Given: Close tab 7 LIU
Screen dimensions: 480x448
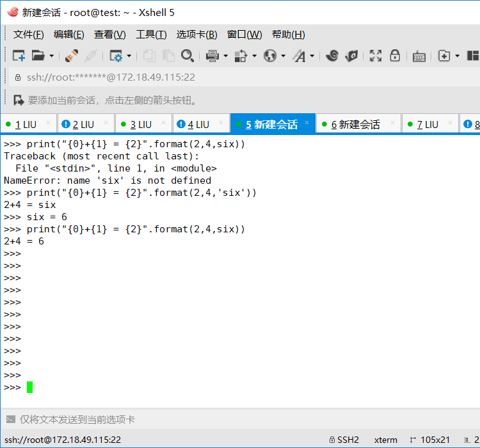Looking at the screenshot, I should point(450,123).
